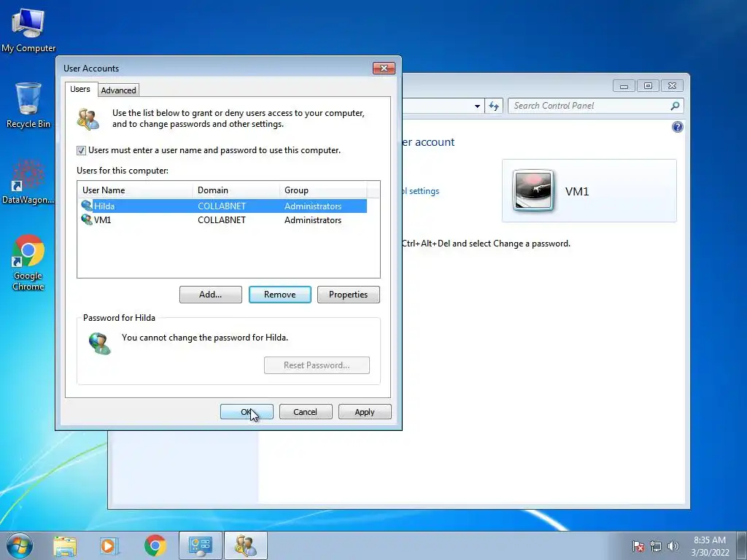Launch Windows Media Player from taskbar
The width and height of the screenshot is (747, 560).
pos(109,545)
